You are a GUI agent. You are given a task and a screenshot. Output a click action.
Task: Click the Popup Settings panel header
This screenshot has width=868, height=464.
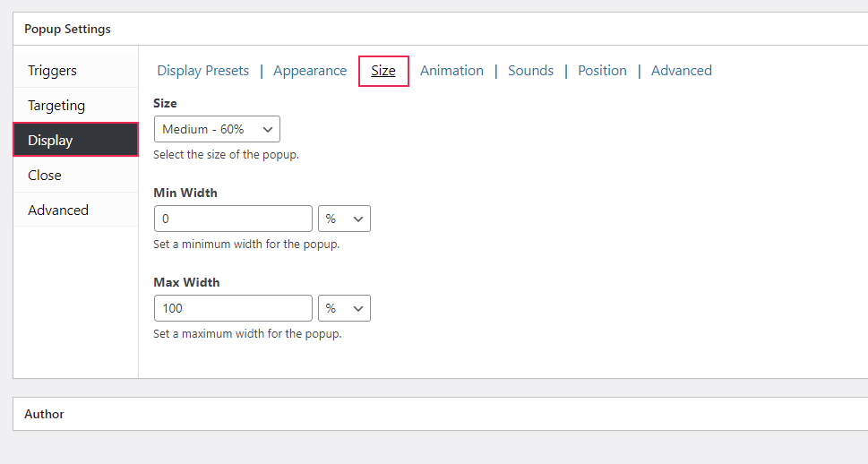(441, 29)
